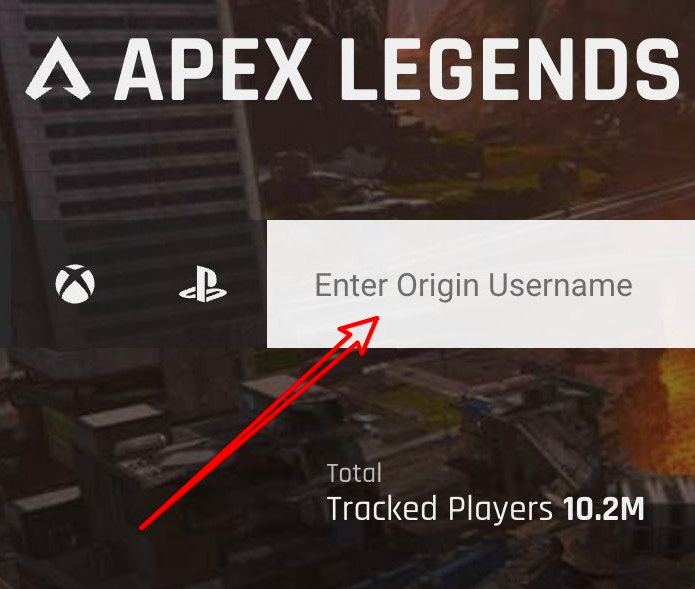
Task: Click the placeholder text Enter Origin Username
Action: (x=473, y=286)
